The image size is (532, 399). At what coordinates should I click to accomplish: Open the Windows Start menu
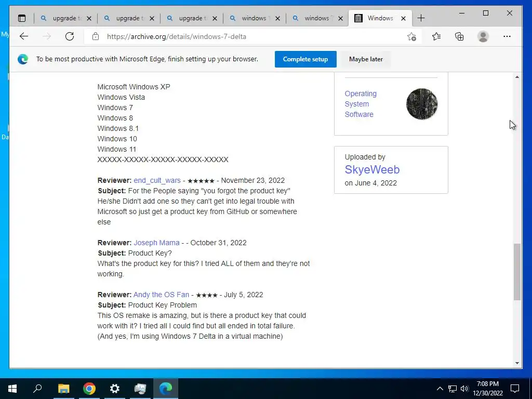point(12,389)
